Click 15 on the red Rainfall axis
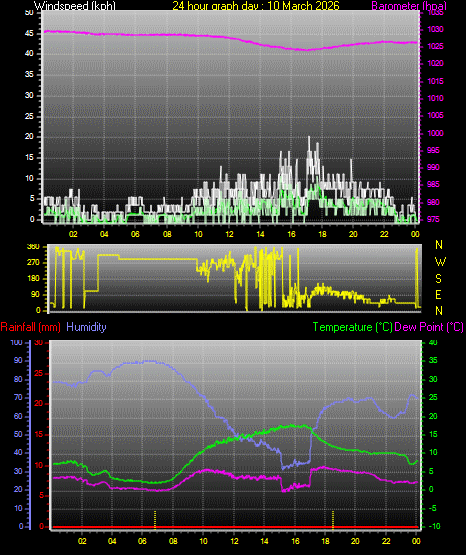The image size is (466, 555). tap(39, 434)
